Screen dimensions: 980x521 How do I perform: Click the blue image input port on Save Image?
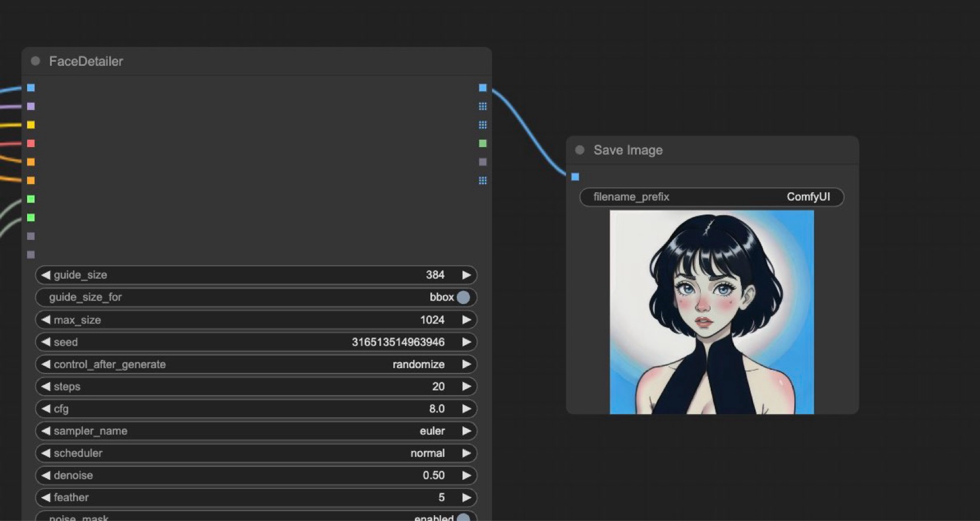pyautogui.click(x=575, y=176)
